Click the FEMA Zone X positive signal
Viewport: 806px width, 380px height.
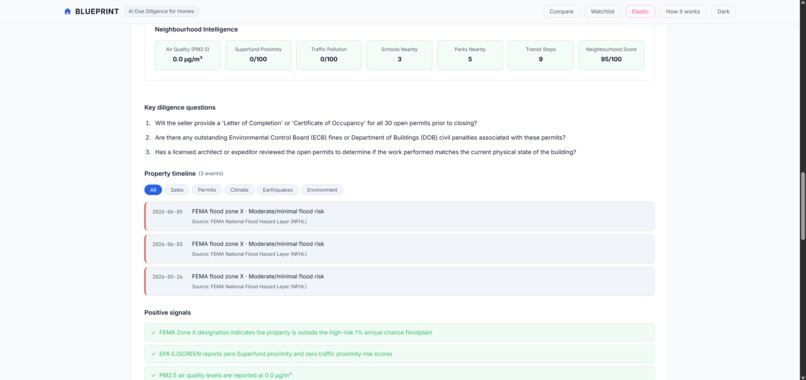click(x=399, y=332)
